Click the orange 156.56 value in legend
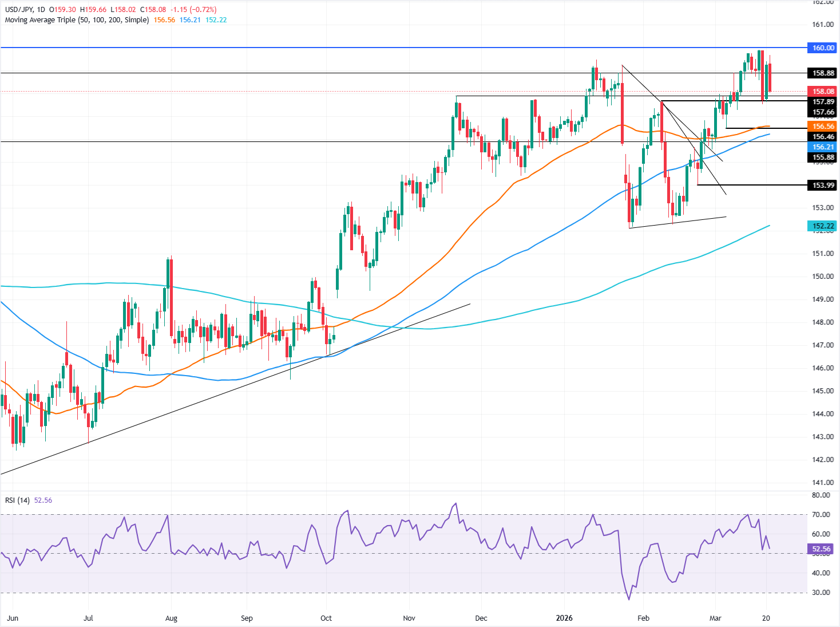 [164, 20]
